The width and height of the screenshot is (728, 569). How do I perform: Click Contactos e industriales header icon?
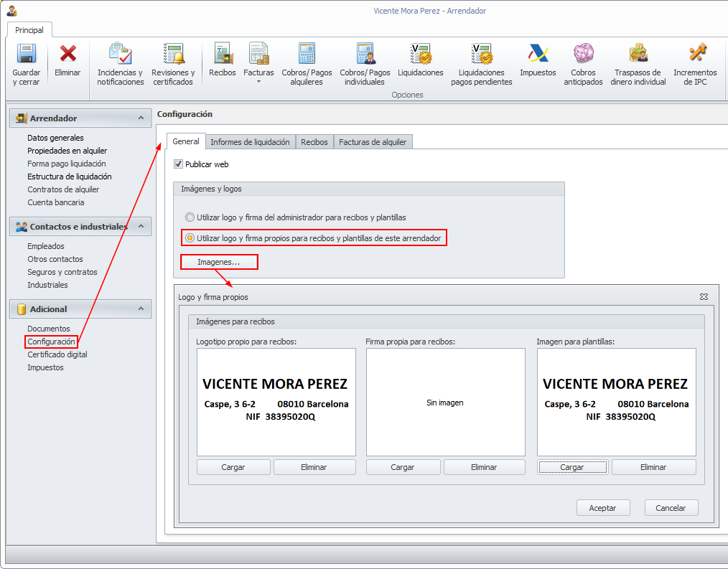[x=22, y=227]
